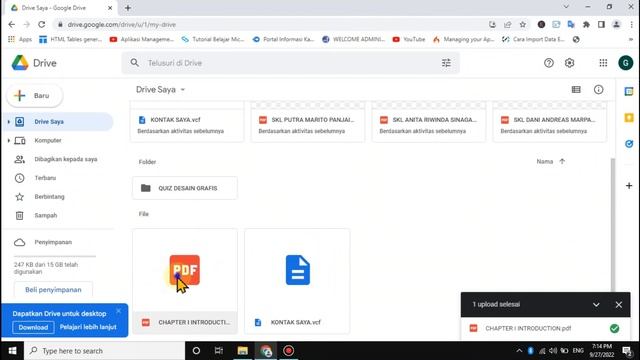The image size is (640, 360).
Task: Open Task View on taskbar
Action: coord(219,351)
